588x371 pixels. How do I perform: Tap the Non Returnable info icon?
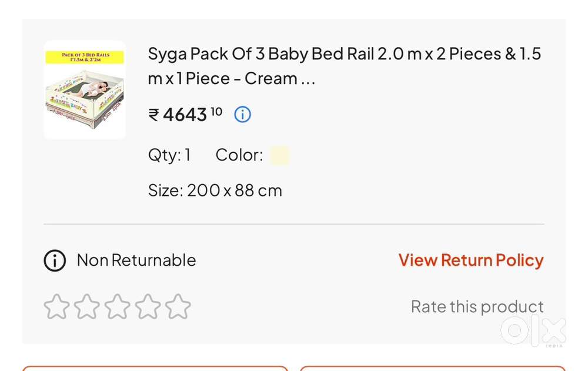pyautogui.click(x=55, y=260)
